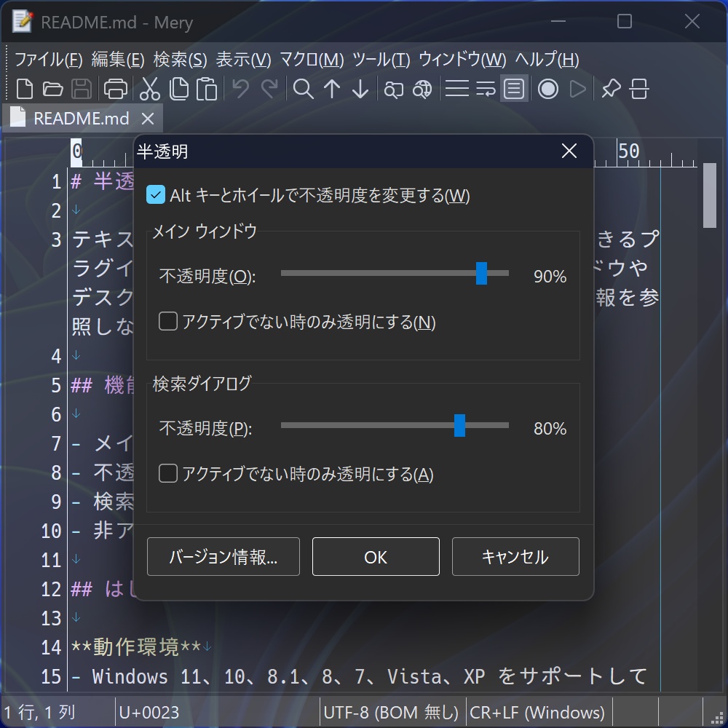Viewport: 728px width, 728px height.
Task: Click the Record macro circle icon
Action: 548,89
